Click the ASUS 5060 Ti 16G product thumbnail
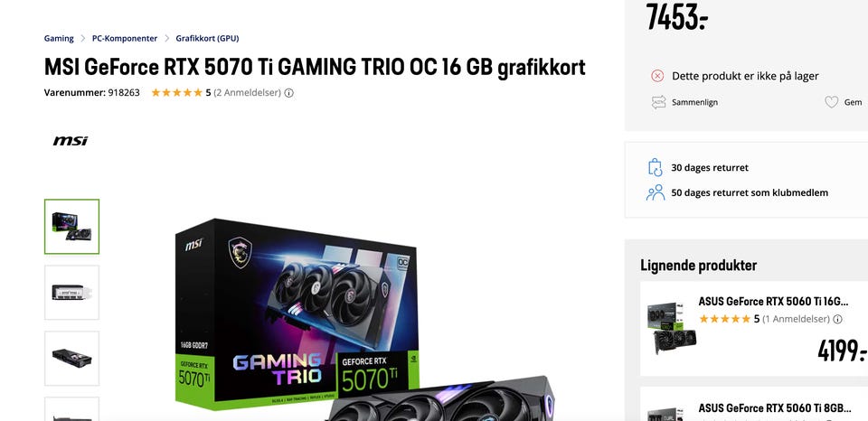This screenshot has height=421, width=868. pos(672,329)
